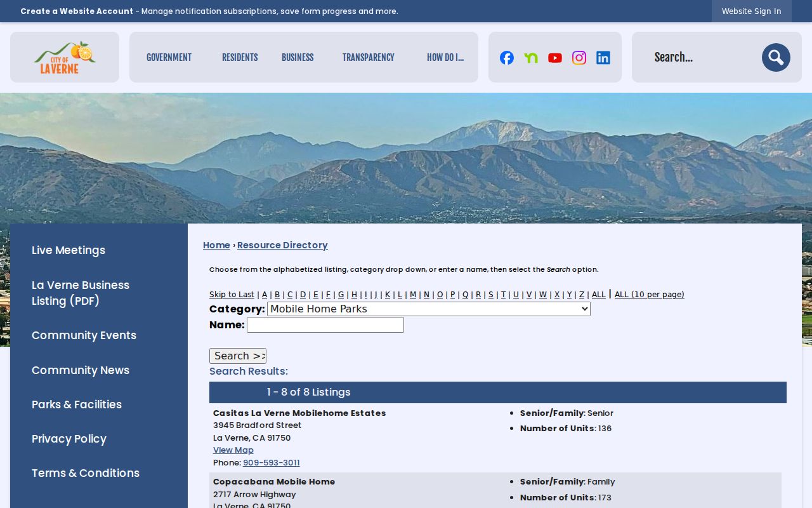This screenshot has height=508, width=812.
Task: Filter listings by letter A
Action: point(265,295)
